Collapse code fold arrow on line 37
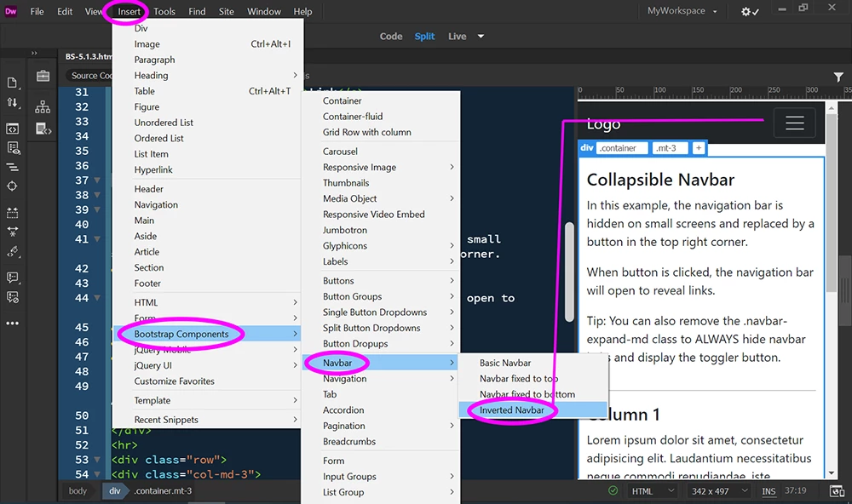 pyautogui.click(x=97, y=180)
